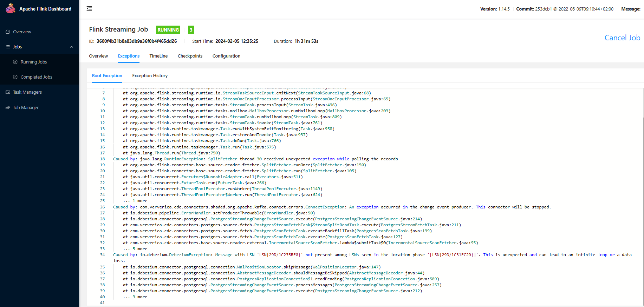Collapse the Jobs submenu chevron

point(72,47)
